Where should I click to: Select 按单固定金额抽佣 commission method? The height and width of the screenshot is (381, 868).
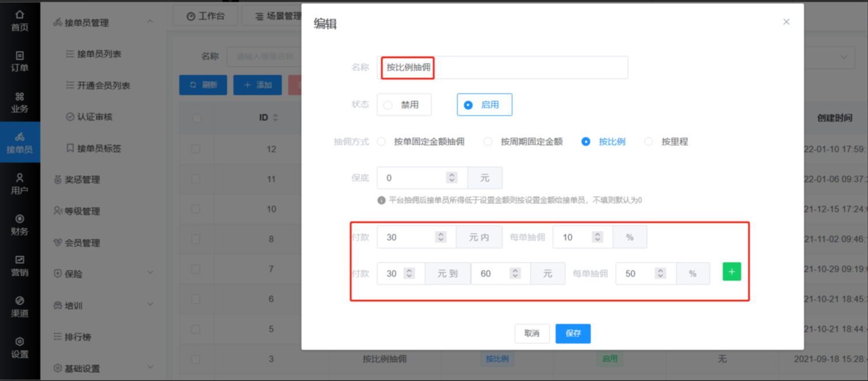[x=382, y=142]
